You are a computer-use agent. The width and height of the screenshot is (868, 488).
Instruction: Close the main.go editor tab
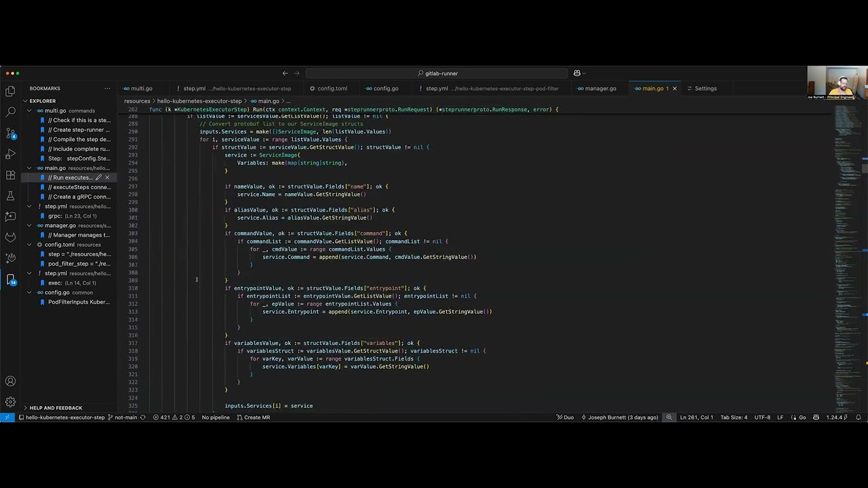pos(675,88)
